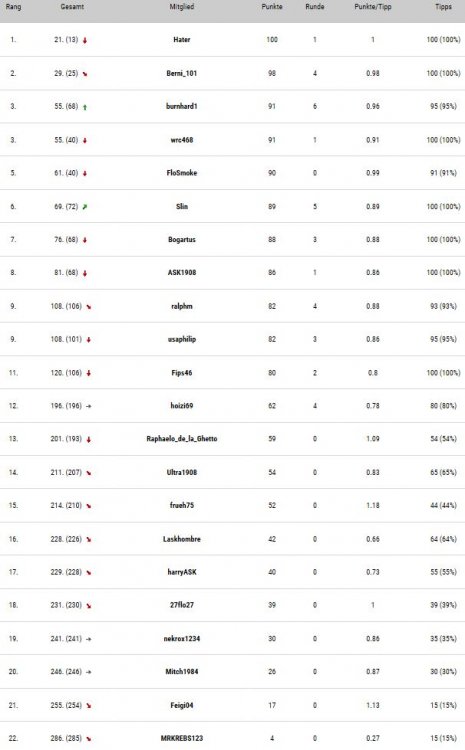465x750 pixels.
Task: Click the red diagonal arrow in MRKREBS123's row
Action: 89,739
